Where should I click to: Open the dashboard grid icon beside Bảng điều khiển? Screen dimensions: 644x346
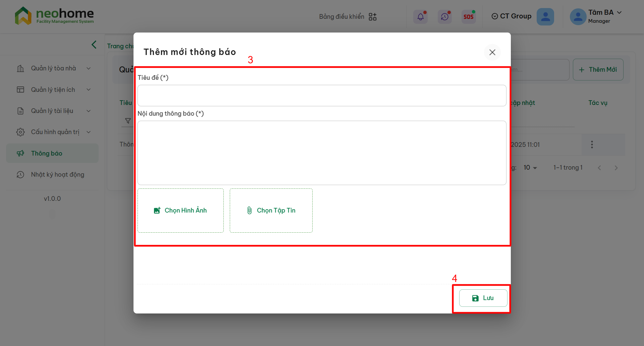coord(372,17)
